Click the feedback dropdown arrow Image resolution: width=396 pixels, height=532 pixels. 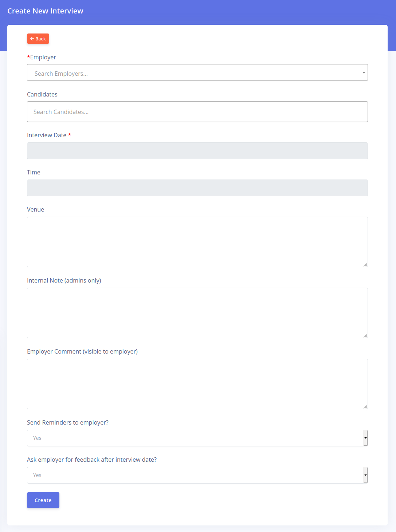(x=365, y=475)
